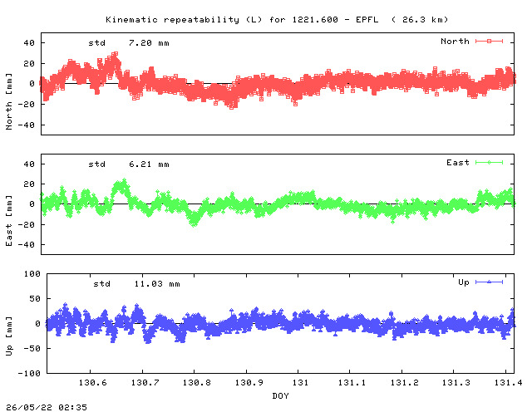
Task: Click the chart title 'Kinematic repeatability (L) for 1221.600 - EPFL'
Action: pos(242,20)
